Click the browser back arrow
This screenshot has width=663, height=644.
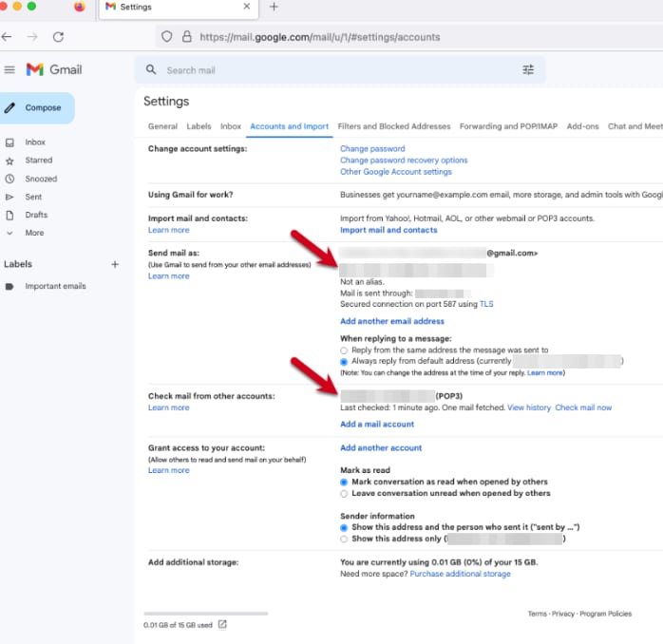tap(7, 37)
